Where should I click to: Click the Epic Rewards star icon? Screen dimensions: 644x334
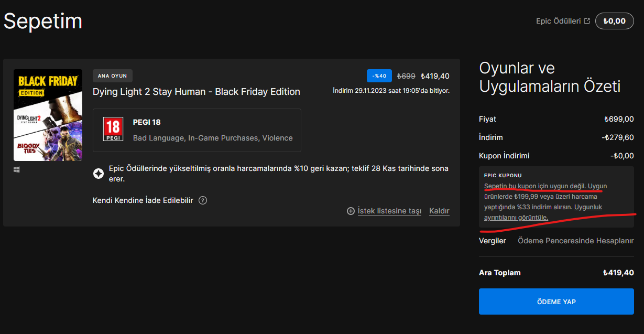[98, 174]
